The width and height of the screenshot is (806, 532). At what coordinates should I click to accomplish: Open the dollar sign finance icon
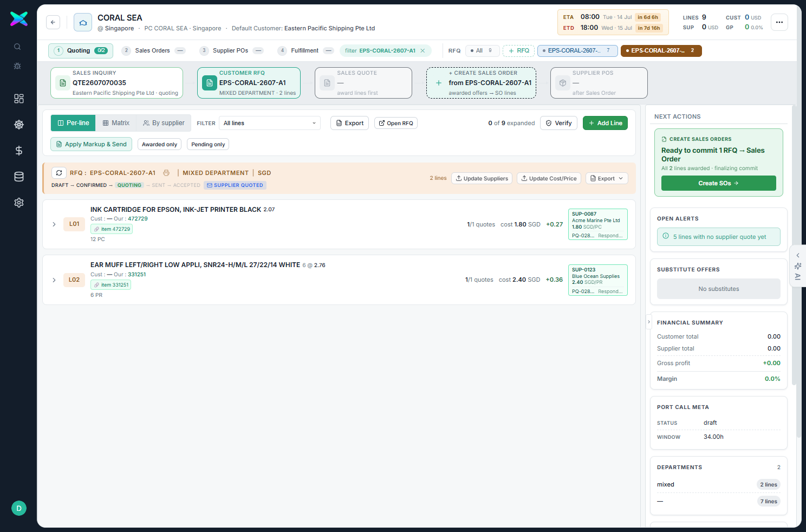[x=19, y=151]
